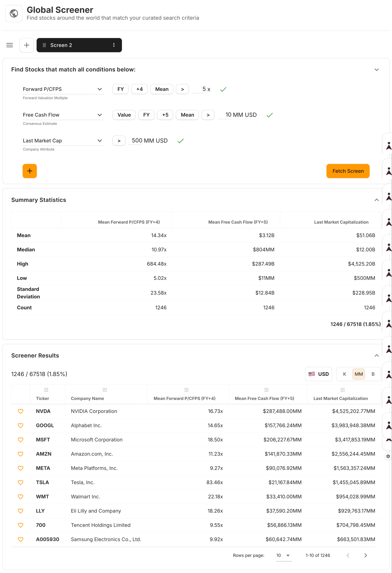Change operator in Free Cash Flow row
This screenshot has height=573, width=392.
[x=208, y=115]
